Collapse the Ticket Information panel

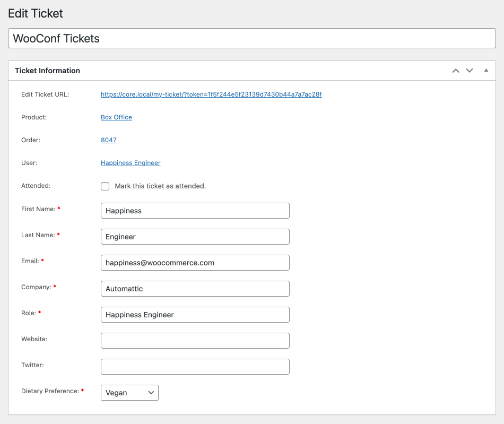[486, 71]
